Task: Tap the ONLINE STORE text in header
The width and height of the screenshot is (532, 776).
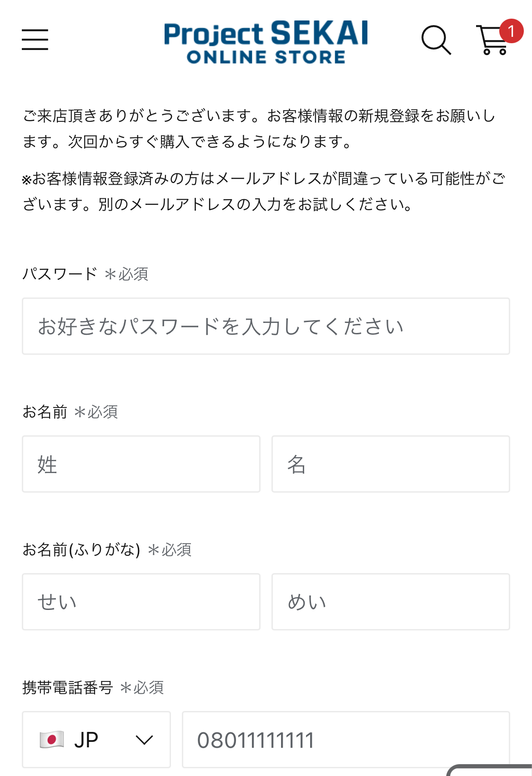Action: [266, 57]
